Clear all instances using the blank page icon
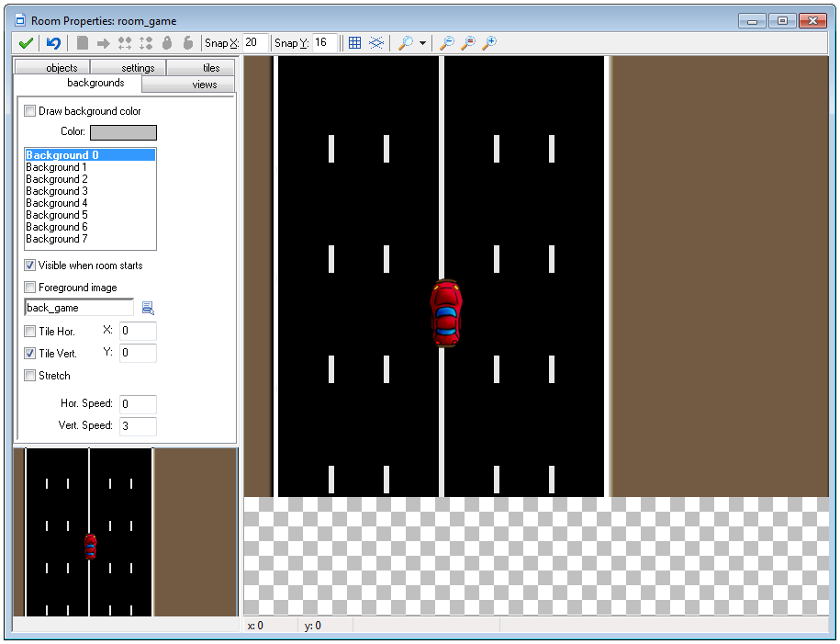The width and height of the screenshot is (840, 644). pyautogui.click(x=83, y=43)
